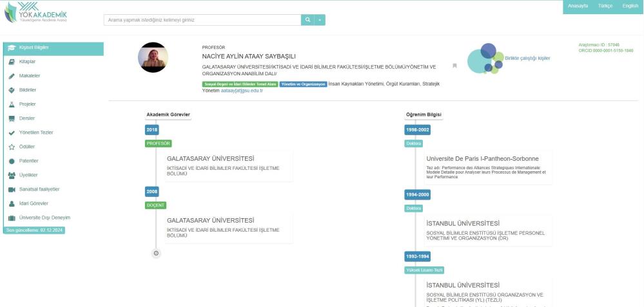Screen dimensions: 644x307
Task: Click the search keyword input field
Action: 202,20
